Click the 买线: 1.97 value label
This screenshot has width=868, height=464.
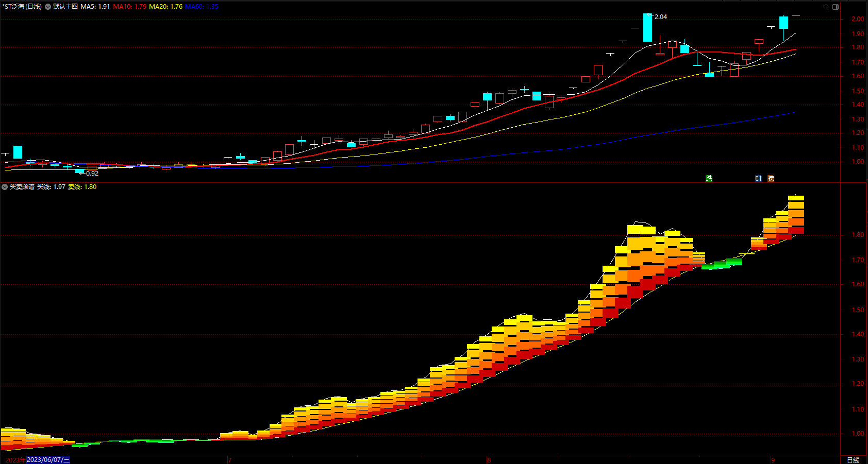[x=52, y=187]
